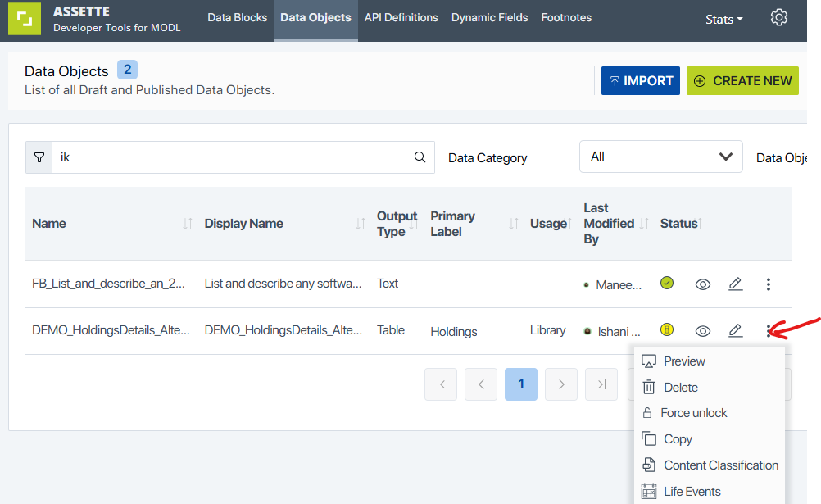Screen dimensions: 821x504
Task: Click the filter funnel icon
Action: point(39,157)
